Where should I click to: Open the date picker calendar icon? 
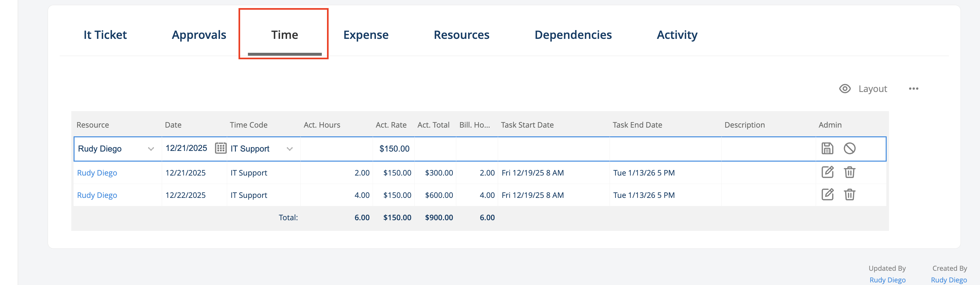(221, 148)
